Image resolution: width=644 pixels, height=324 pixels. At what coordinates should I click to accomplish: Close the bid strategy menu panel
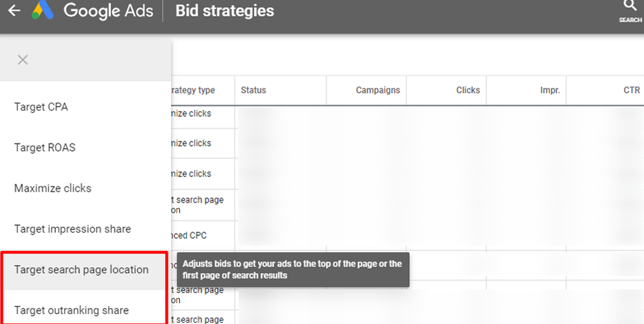coord(23,60)
